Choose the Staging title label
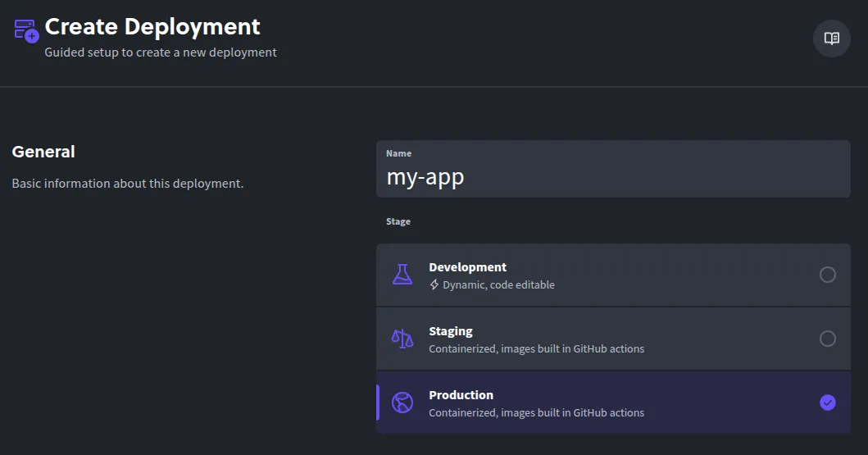Viewport: 868px width, 455px height. coord(450,331)
